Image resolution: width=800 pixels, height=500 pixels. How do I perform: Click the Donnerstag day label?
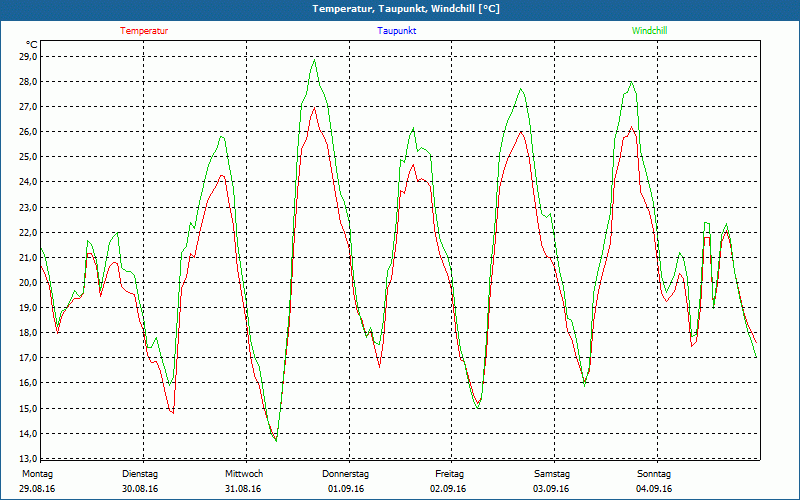click(345, 474)
